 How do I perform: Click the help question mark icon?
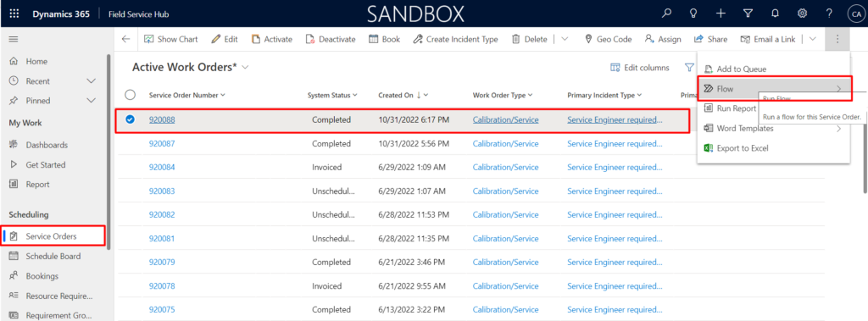pyautogui.click(x=829, y=14)
